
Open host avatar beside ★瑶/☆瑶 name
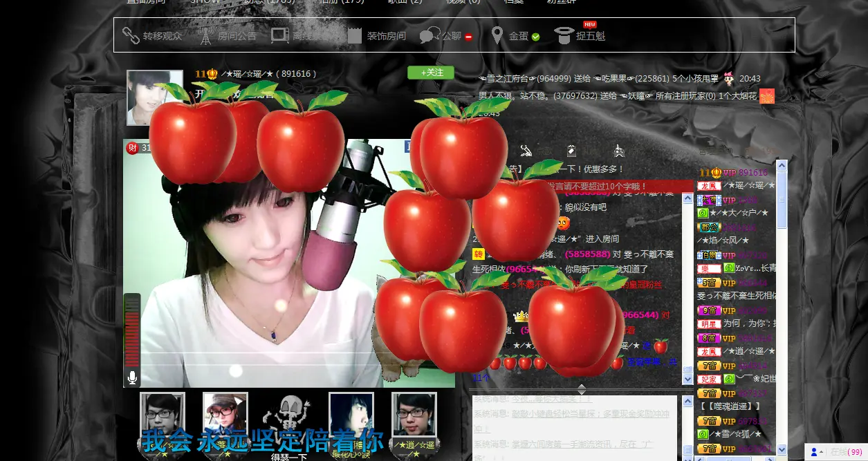tap(154, 97)
